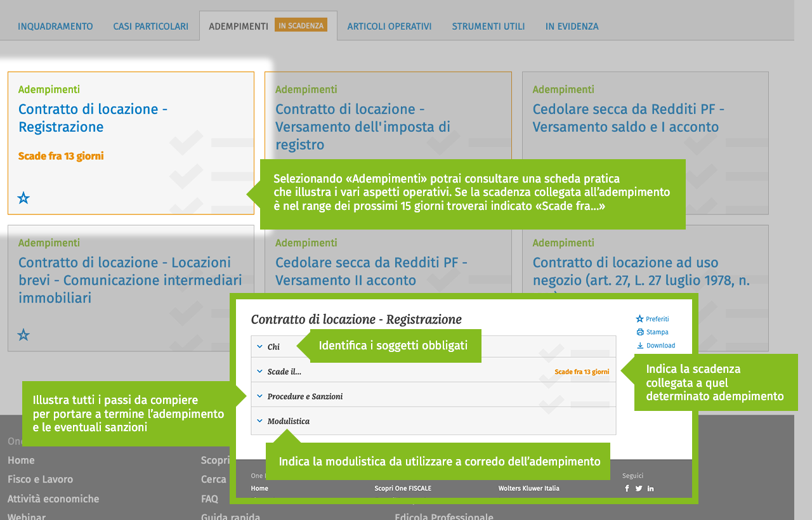Viewport: 812px width, 520px height.
Task: Open the Facebook icon in the footer
Action: pos(627,488)
